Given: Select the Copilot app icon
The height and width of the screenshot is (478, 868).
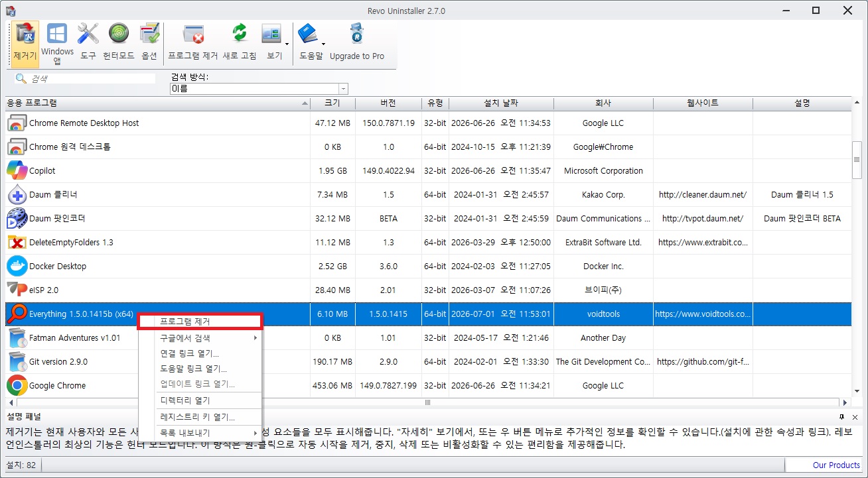Looking at the screenshot, I should (x=17, y=171).
